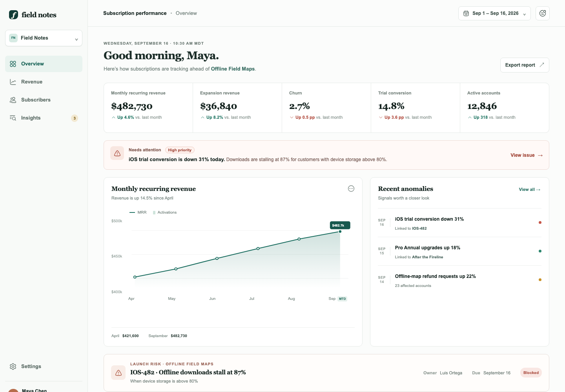
Task: Open the Overview grid icon in sidebar
Action: [x=13, y=64]
